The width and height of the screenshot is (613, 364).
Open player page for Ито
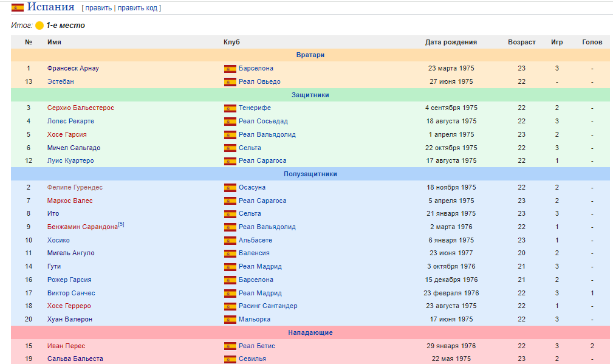coord(53,214)
